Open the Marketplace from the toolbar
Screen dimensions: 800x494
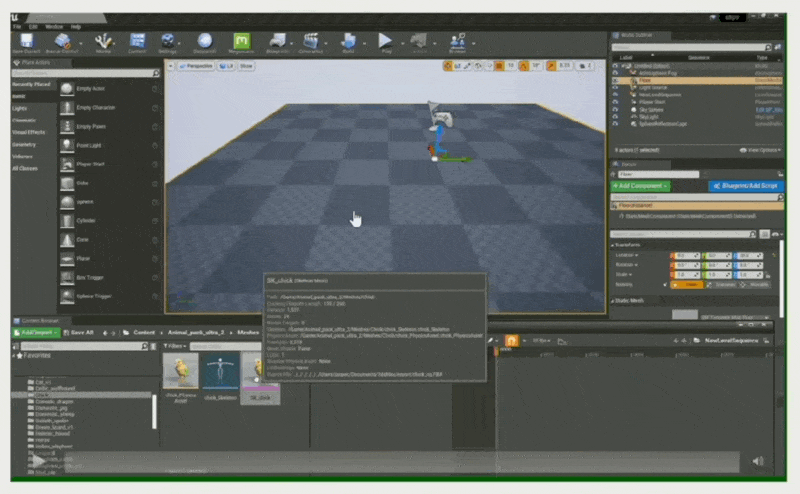(241, 41)
